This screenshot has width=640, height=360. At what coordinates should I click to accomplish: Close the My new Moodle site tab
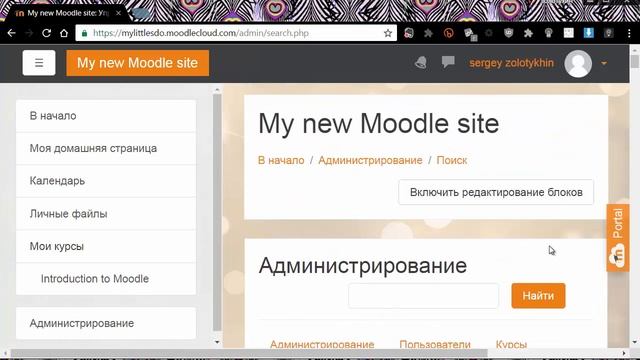(x=118, y=13)
